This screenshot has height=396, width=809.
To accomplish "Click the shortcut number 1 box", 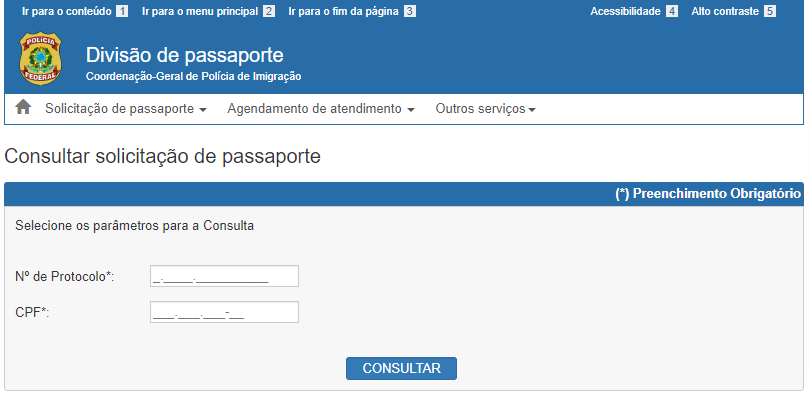I will click(x=122, y=11).
